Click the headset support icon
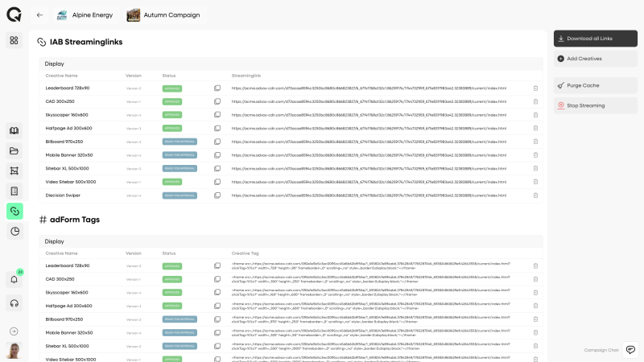The width and height of the screenshot is (644, 362). point(14,302)
